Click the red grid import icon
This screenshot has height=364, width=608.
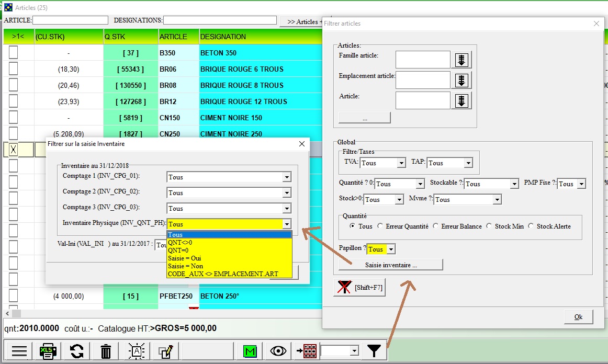point(306,351)
